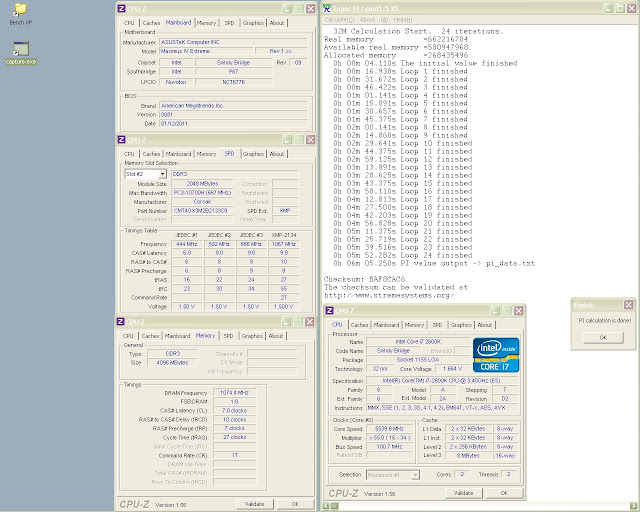640x512 pixels.
Task: Click OK in PI calculation done dialog
Action: [603, 338]
